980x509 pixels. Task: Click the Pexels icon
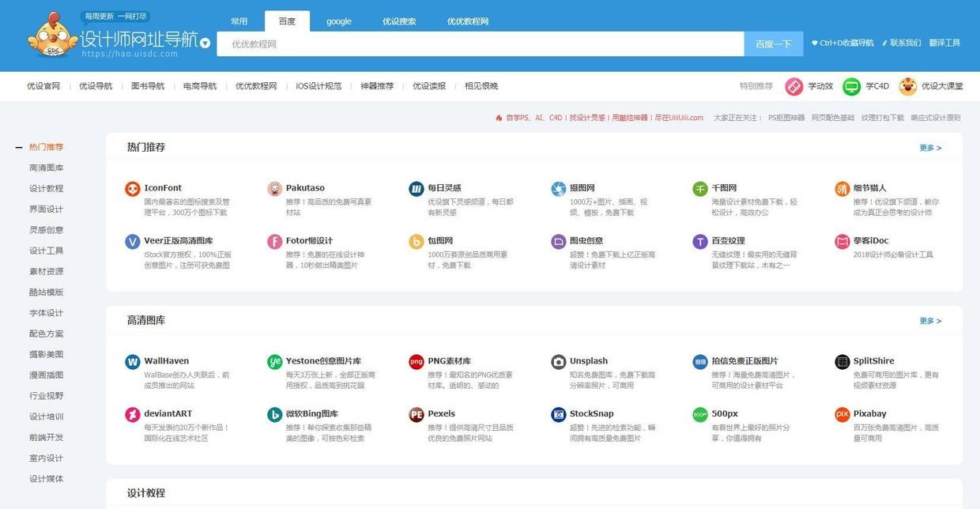(x=416, y=415)
